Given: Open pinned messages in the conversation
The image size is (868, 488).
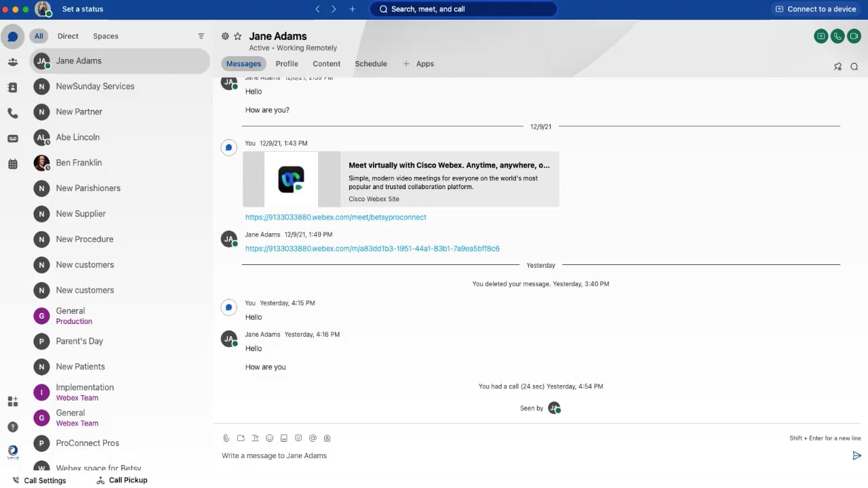Looking at the screenshot, I should (x=837, y=66).
